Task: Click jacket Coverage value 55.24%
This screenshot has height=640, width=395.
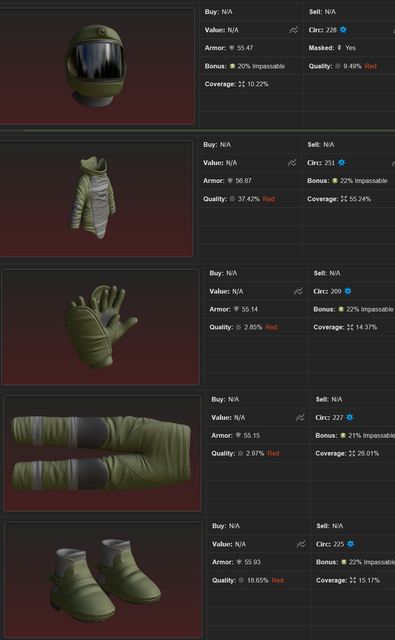Action: point(360,199)
